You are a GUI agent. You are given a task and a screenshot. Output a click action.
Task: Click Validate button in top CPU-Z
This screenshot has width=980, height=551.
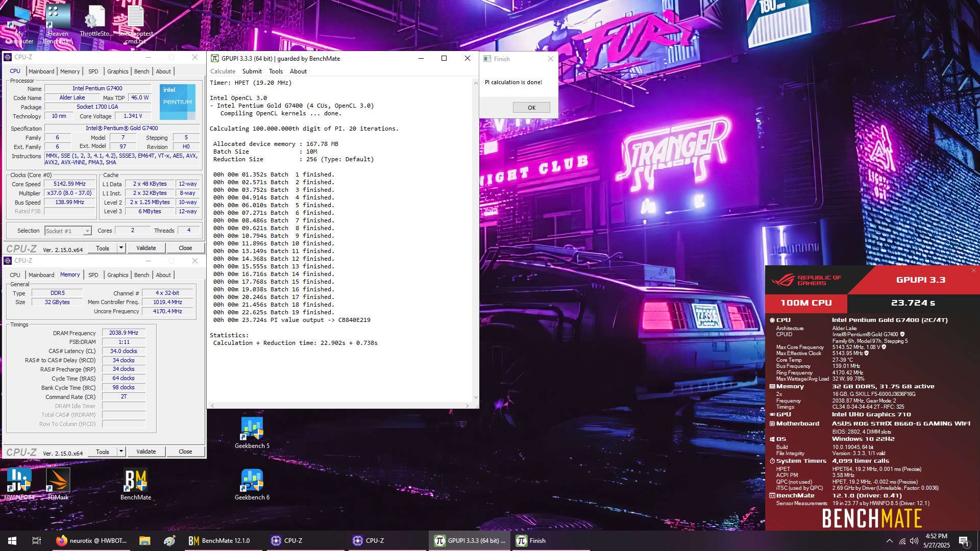(146, 248)
